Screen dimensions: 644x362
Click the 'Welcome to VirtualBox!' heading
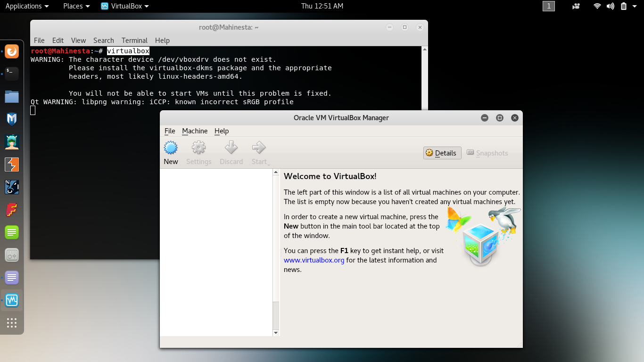(x=330, y=177)
